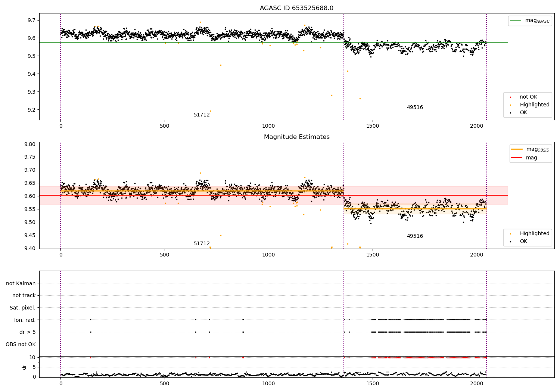
Task: Click the 1500 x-axis tick in the bottom plot
Action: 373,384
